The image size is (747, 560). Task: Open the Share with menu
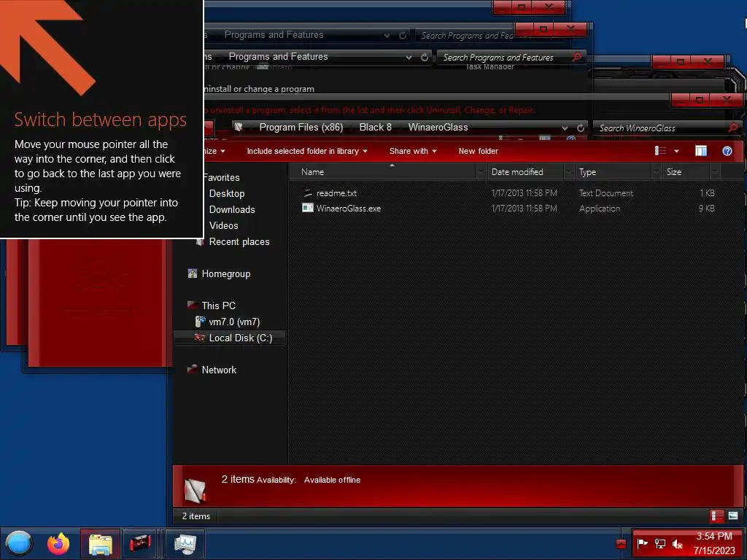413,151
